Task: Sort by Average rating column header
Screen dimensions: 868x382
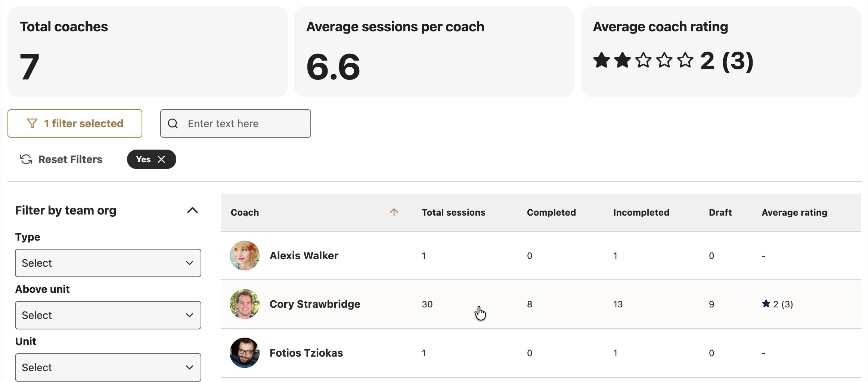Action: click(794, 213)
